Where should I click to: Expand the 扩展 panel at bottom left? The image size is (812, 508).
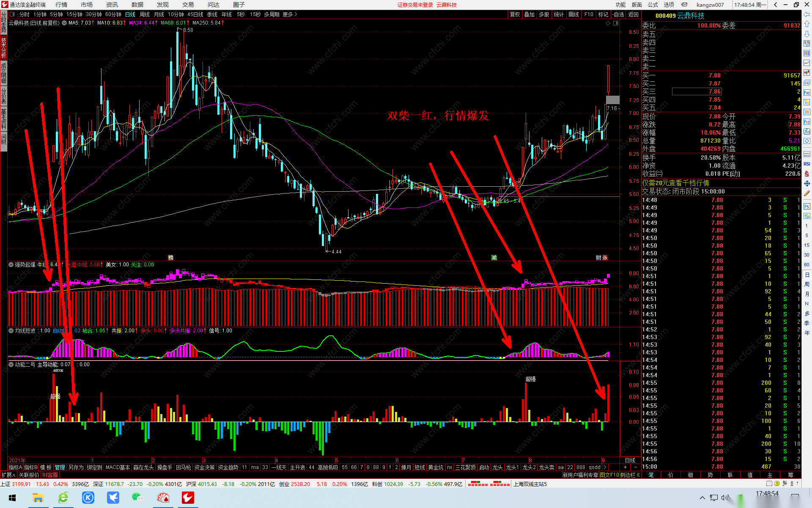tap(8, 475)
